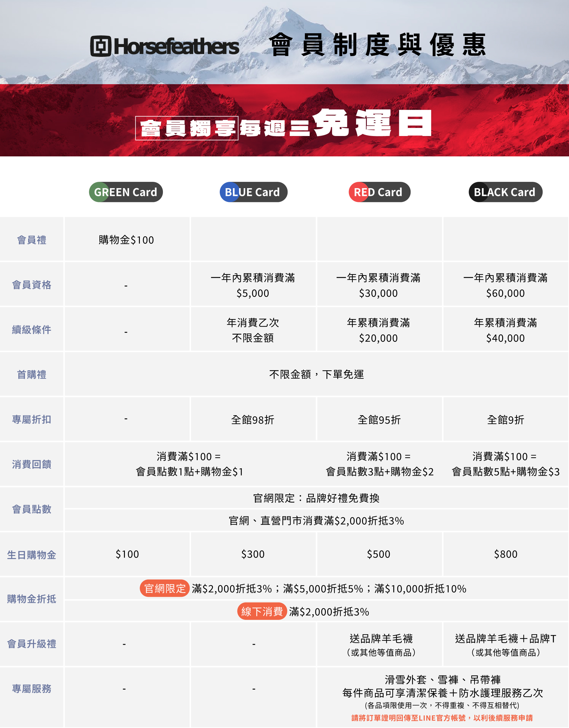
Task: Choose the 會員升級禮 row header
Action: (x=32, y=644)
